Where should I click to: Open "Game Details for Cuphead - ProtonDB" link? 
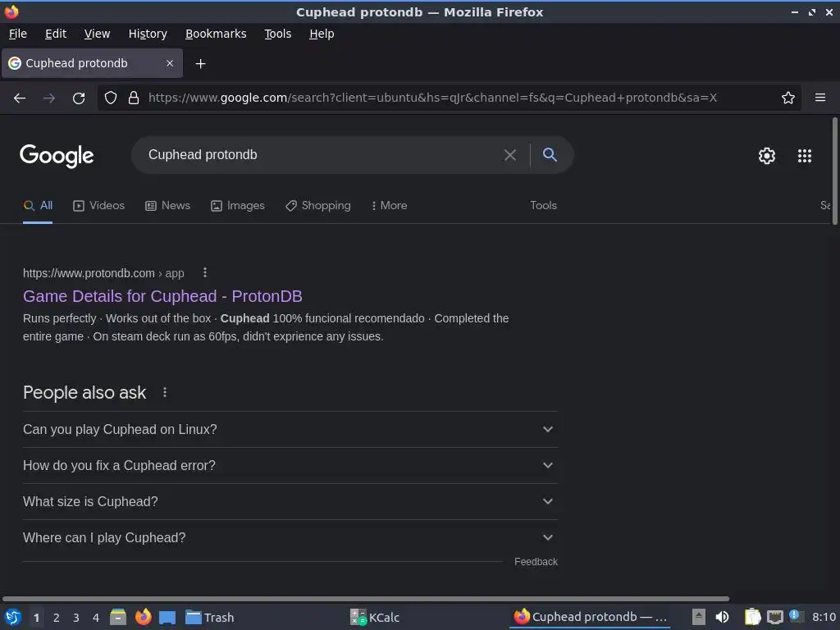pyautogui.click(x=163, y=296)
